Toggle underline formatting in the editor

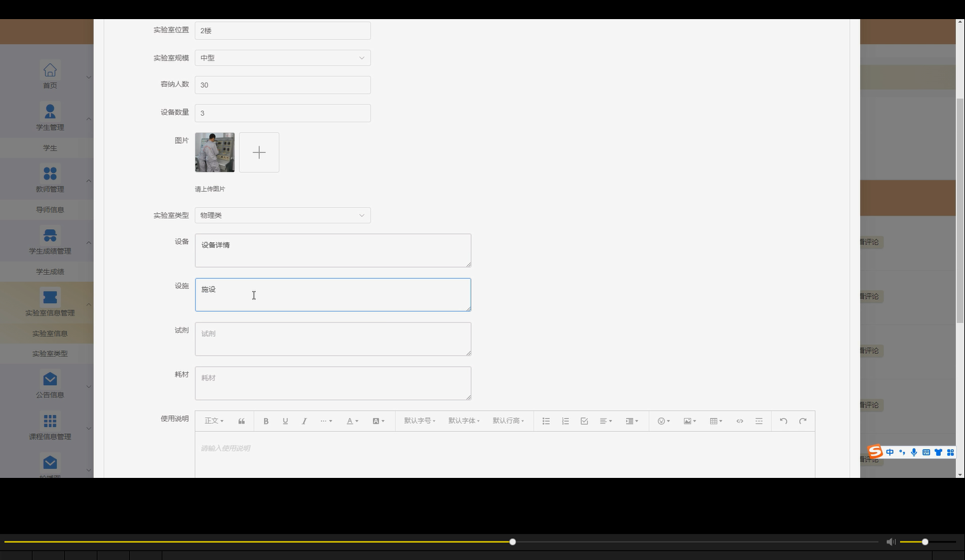pos(285,421)
